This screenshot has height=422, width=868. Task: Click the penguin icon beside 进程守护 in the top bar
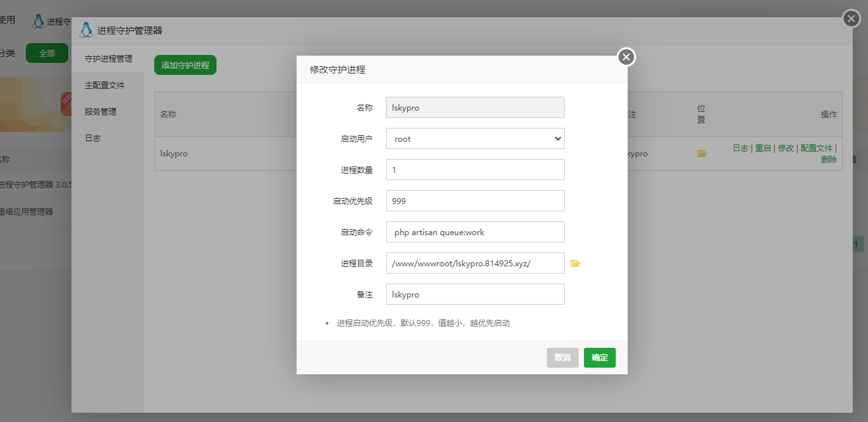37,20
